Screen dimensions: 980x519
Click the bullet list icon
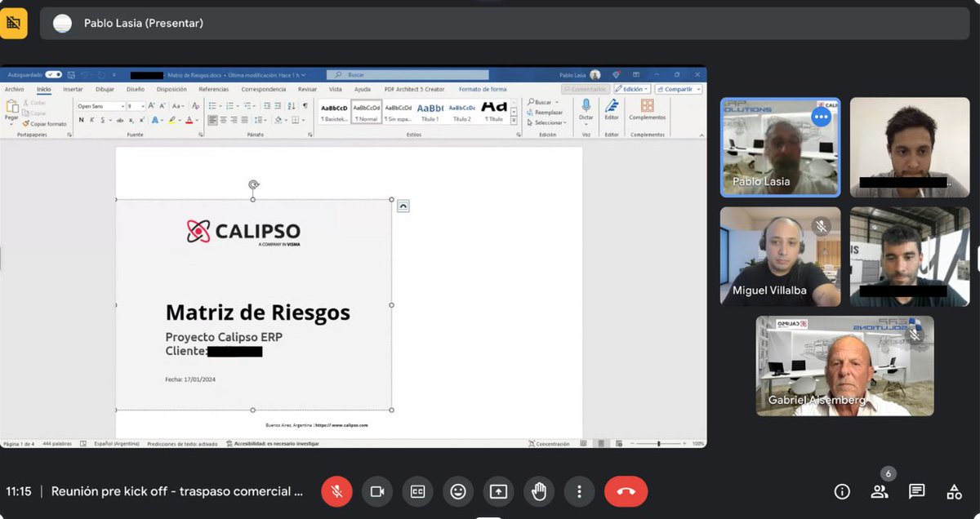click(212, 106)
